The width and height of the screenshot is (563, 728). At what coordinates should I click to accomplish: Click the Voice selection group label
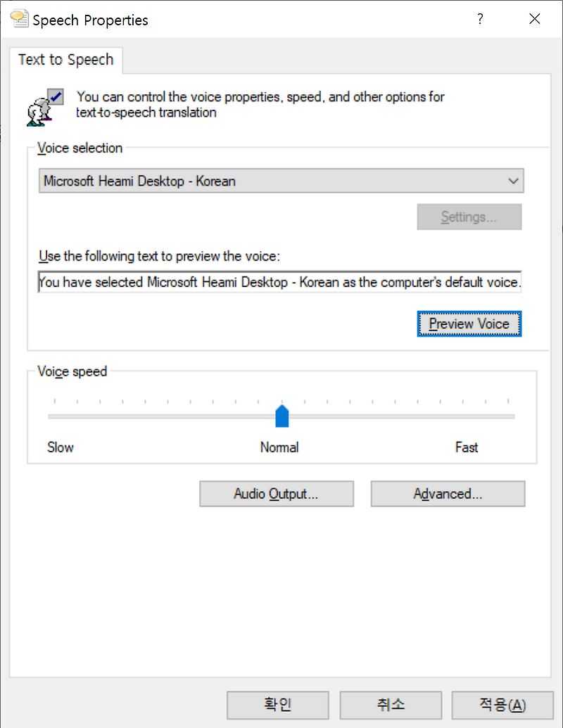click(80, 148)
